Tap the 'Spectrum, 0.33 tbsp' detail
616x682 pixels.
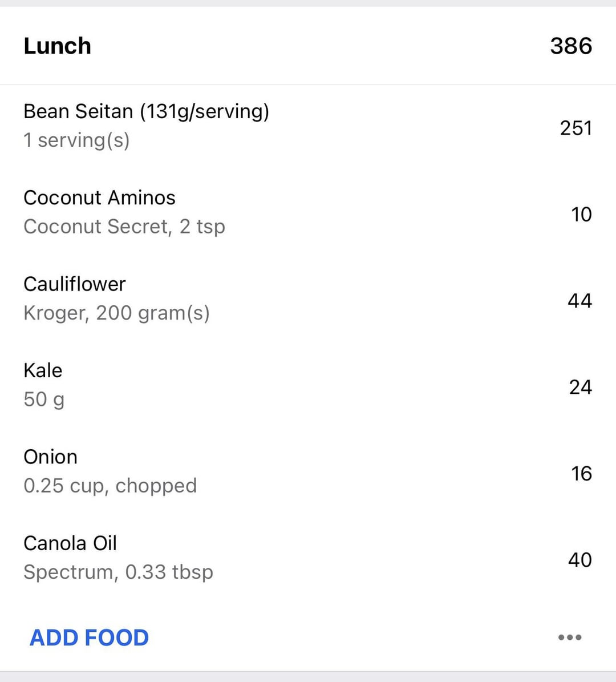[118, 572]
